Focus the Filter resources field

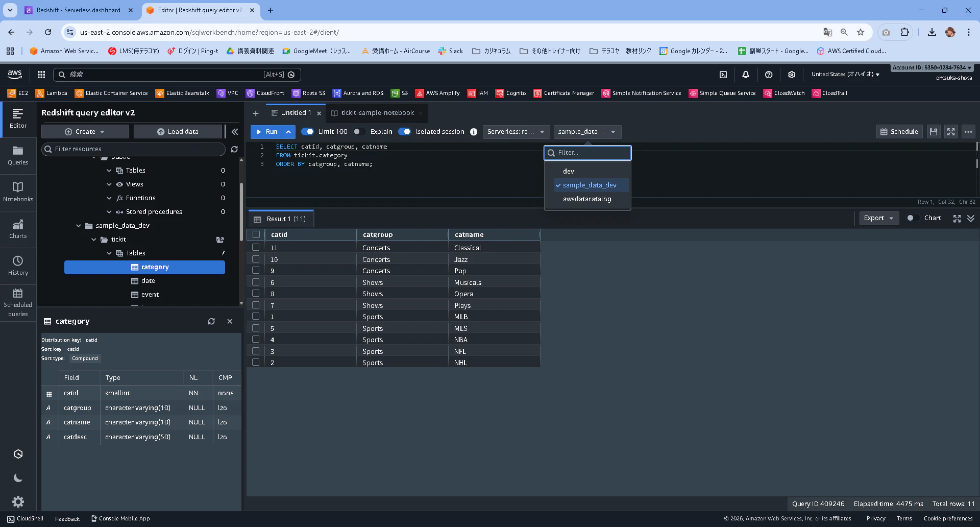133,149
